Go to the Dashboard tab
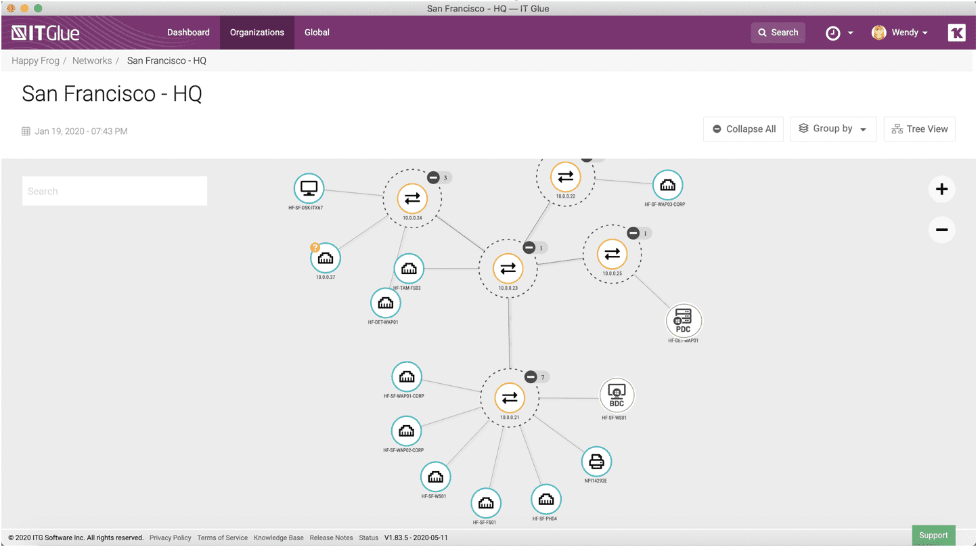Viewport: 980px width, 547px height. click(x=188, y=32)
